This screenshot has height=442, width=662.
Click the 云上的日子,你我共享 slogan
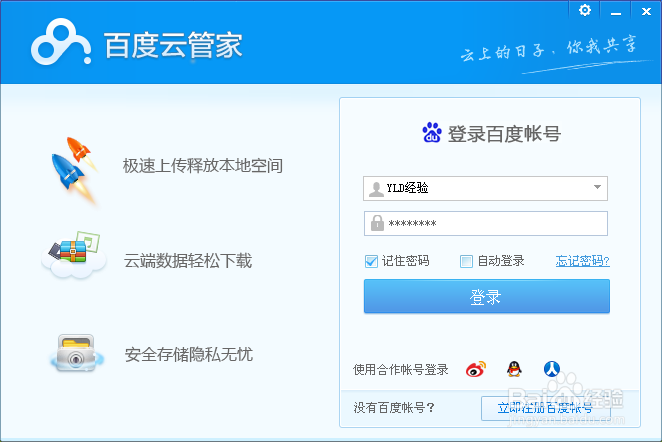pyautogui.click(x=549, y=49)
